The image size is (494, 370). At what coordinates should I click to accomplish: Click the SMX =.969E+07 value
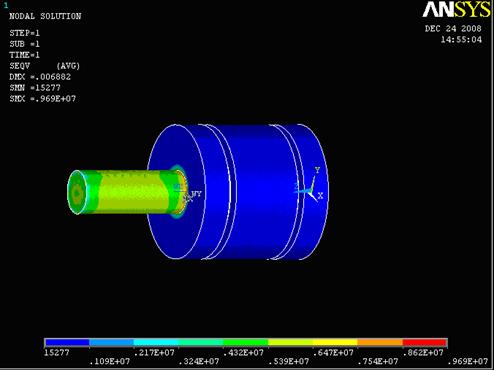click(43, 99)
